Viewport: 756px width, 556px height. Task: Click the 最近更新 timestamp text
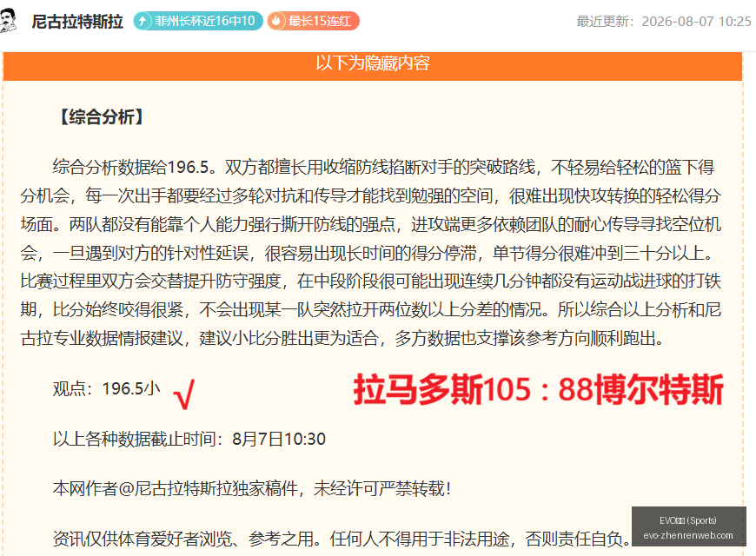663,21
